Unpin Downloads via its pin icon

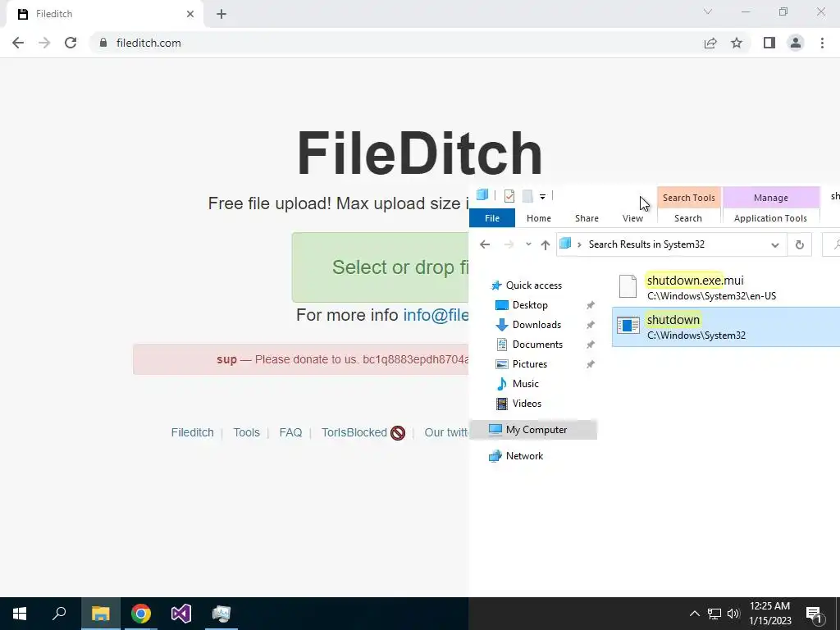pyautogui.click(x=591, y=325)
